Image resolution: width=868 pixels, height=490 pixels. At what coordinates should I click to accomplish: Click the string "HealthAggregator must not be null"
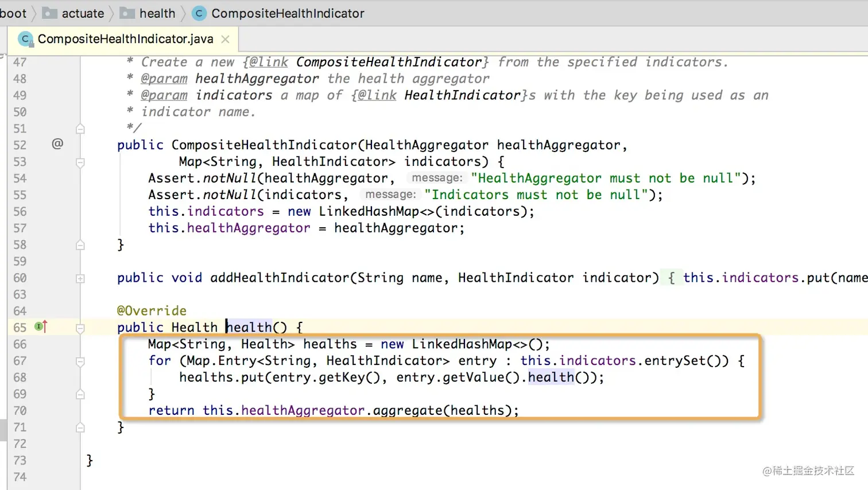coord(605,178)
